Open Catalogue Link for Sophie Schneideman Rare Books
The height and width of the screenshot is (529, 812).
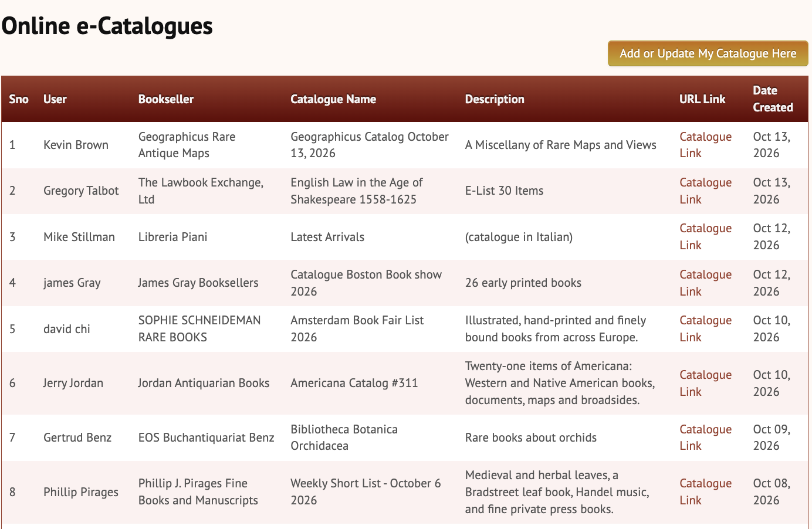(x=705, y=328)
